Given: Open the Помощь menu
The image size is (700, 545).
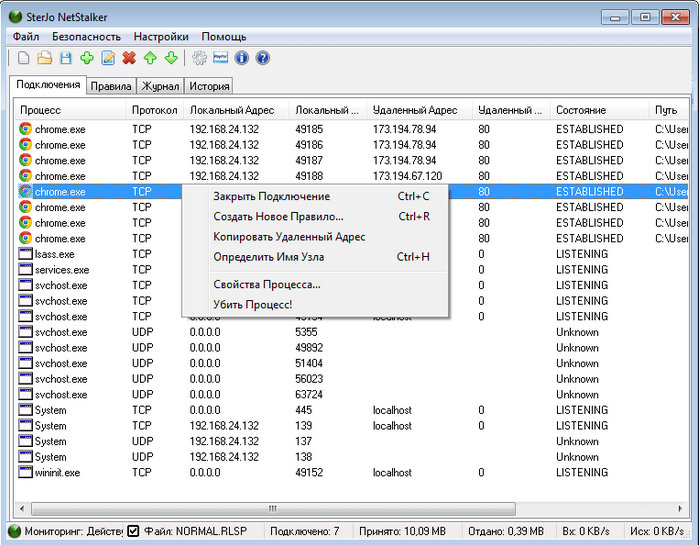Looking at the screenshot, I should [x=224, y=37].
